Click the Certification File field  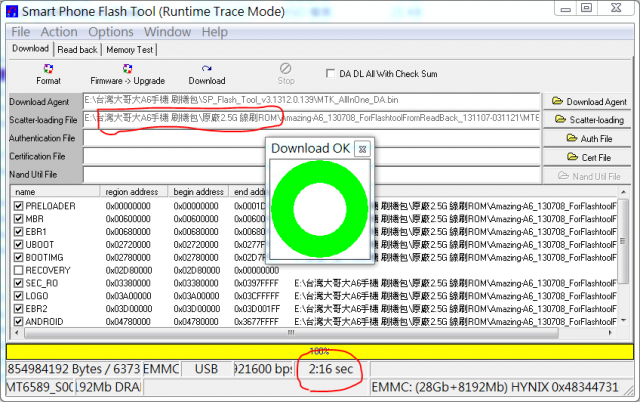tap(312, 156)
